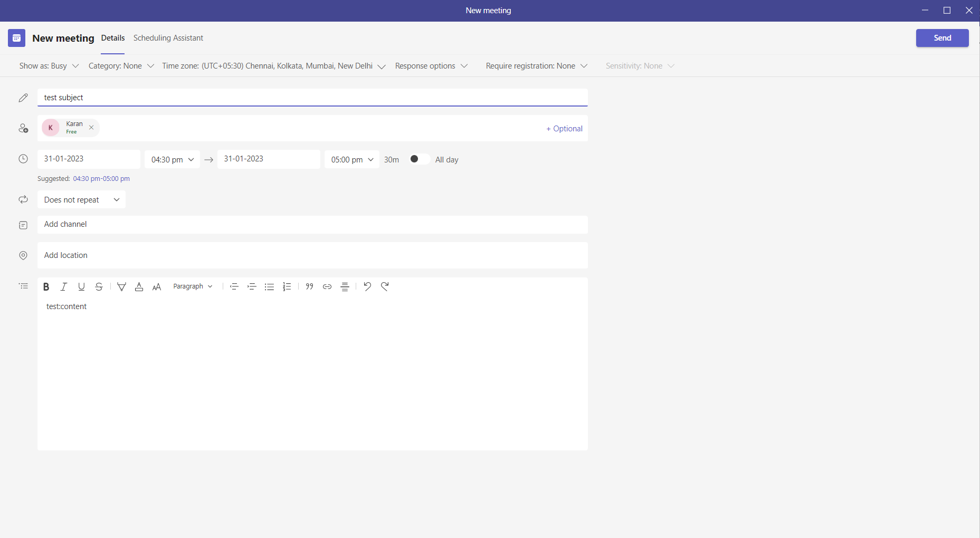Increase indent in the message body
This screenshot has width=980, height=538.
[x=252, y=287]
